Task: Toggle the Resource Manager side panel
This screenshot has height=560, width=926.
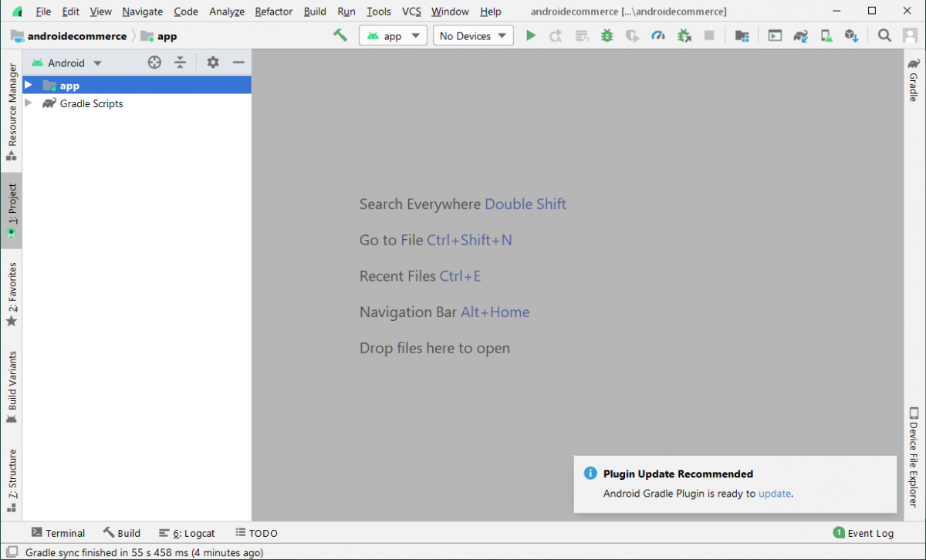Action: (11, 100)
